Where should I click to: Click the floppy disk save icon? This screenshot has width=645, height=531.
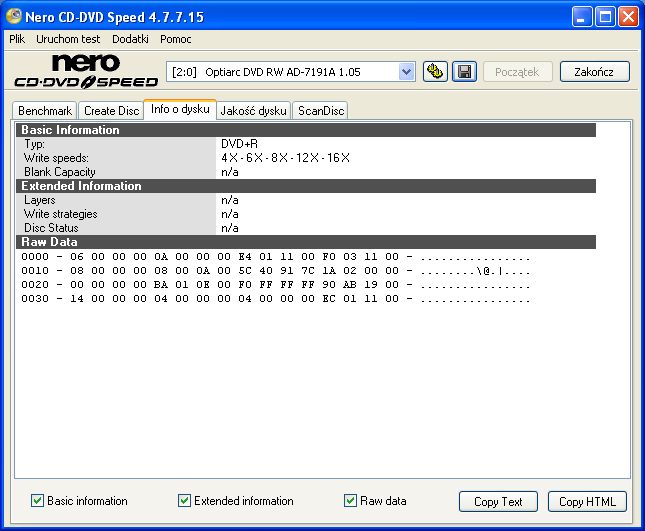(464, 72)
